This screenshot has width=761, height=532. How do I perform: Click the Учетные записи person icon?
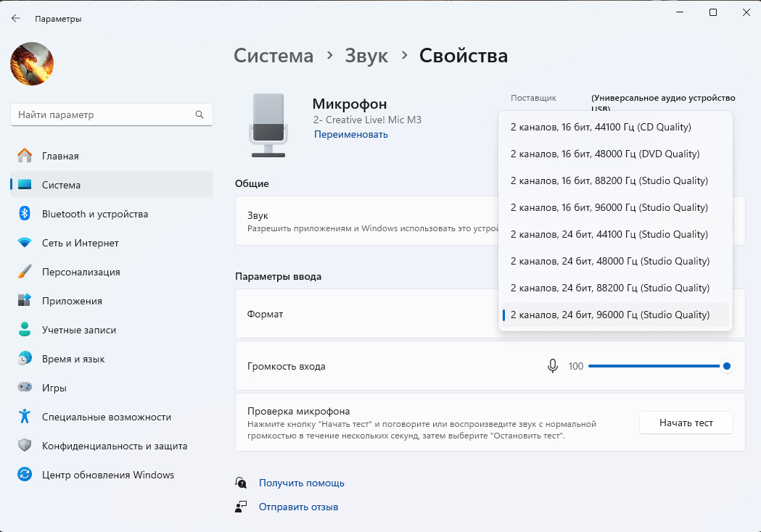24,329
